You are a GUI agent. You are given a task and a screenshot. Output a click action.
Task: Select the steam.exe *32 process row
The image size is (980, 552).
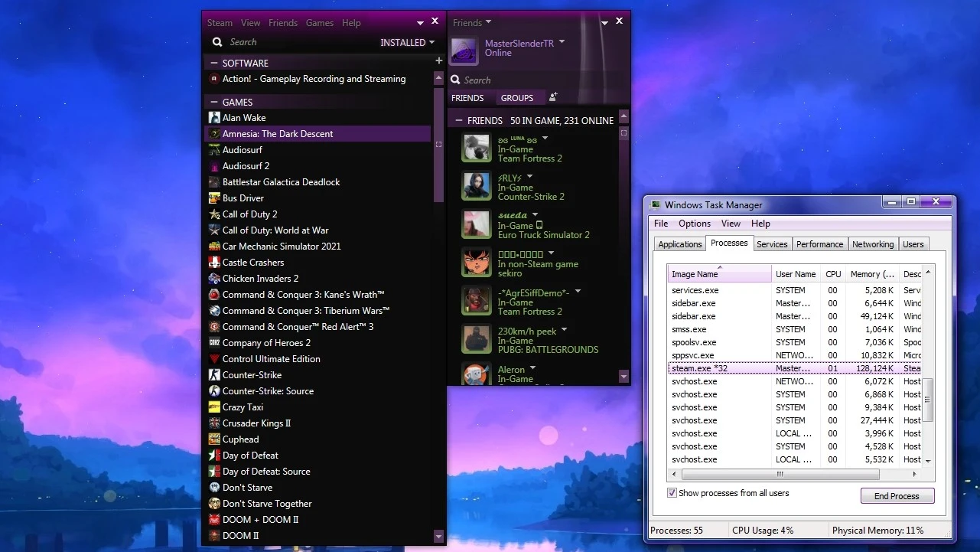(795, 368)
